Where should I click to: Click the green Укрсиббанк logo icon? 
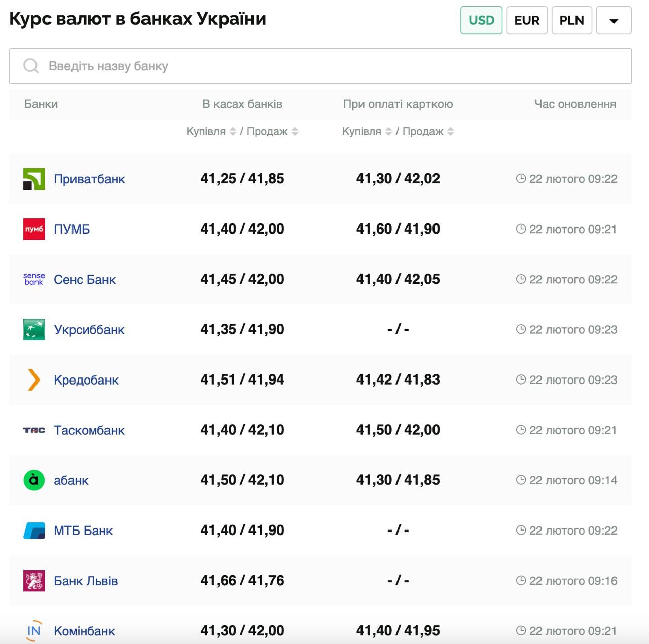(x=34, y=329)
